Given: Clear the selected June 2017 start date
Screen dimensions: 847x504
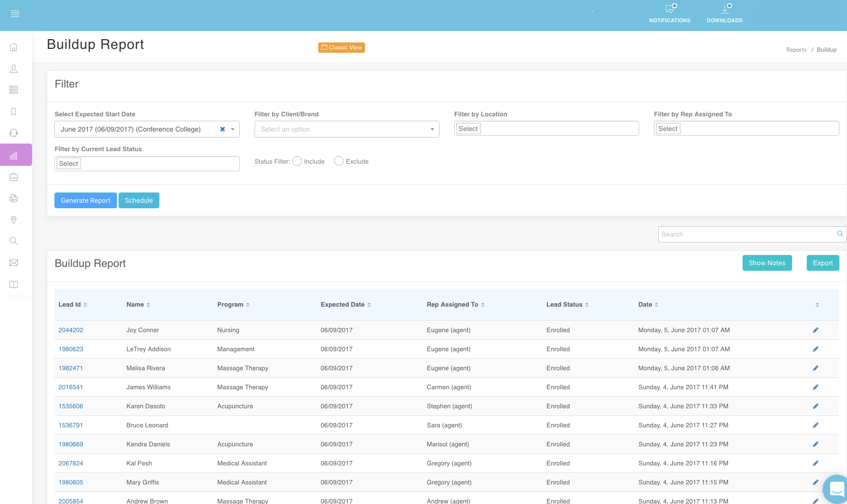Looking at the screenshot, I should coord(222,129).
